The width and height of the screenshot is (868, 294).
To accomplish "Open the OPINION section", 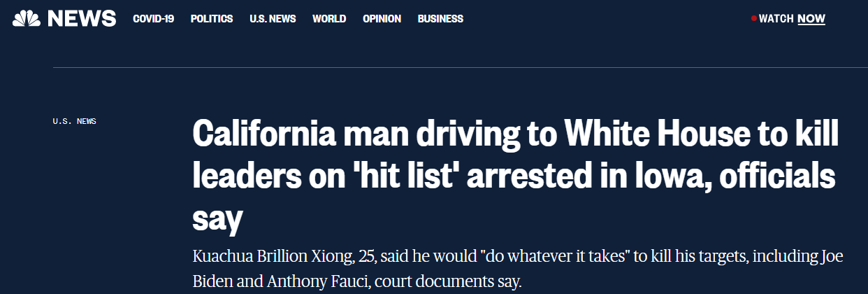I will pyautogui.click(x=382, y=19).
